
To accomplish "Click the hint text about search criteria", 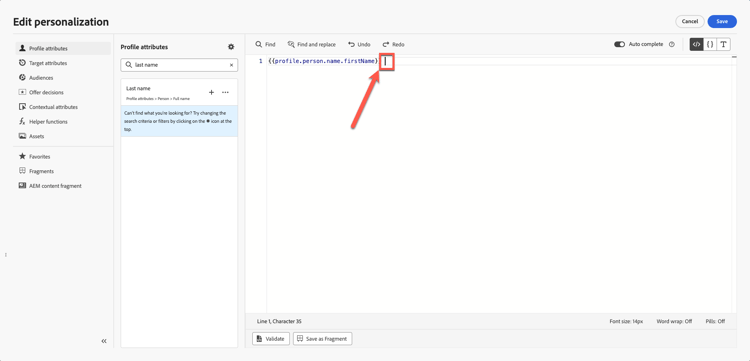I will (179, 121).
